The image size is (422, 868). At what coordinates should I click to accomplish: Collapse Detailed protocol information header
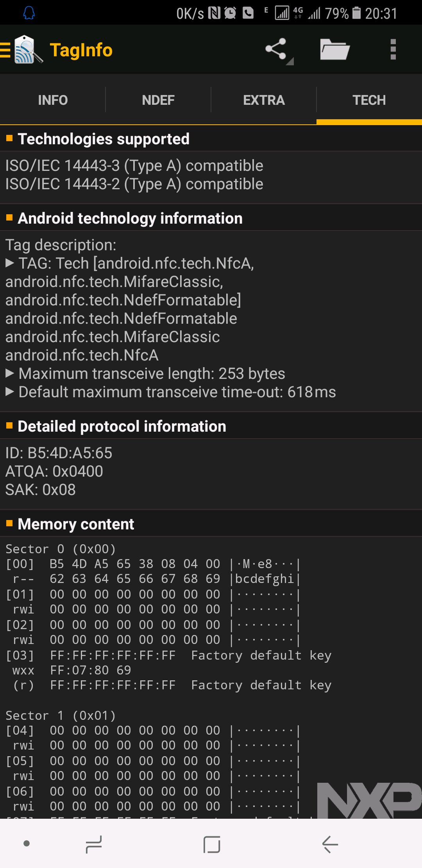[122, 426]
